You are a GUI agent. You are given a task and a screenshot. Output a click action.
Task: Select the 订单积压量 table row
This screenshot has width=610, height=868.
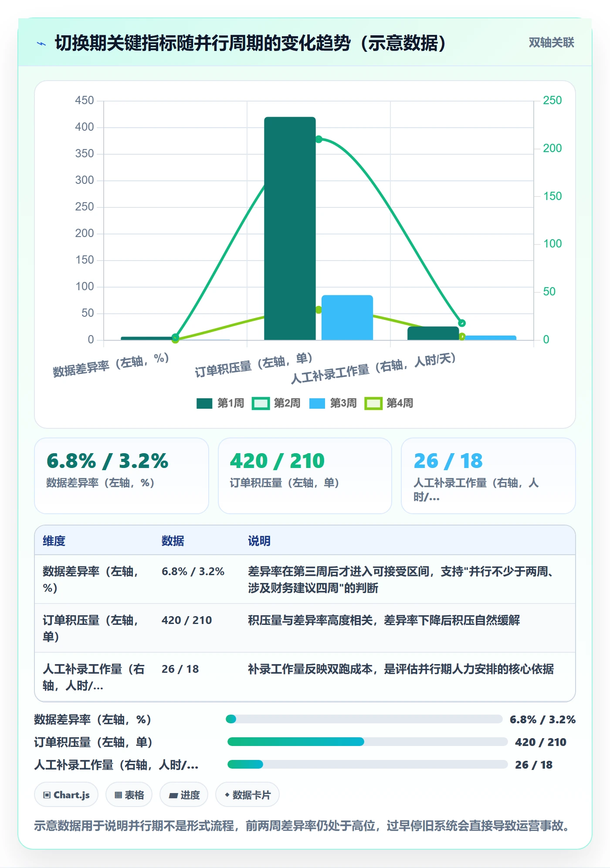(305, 628)
